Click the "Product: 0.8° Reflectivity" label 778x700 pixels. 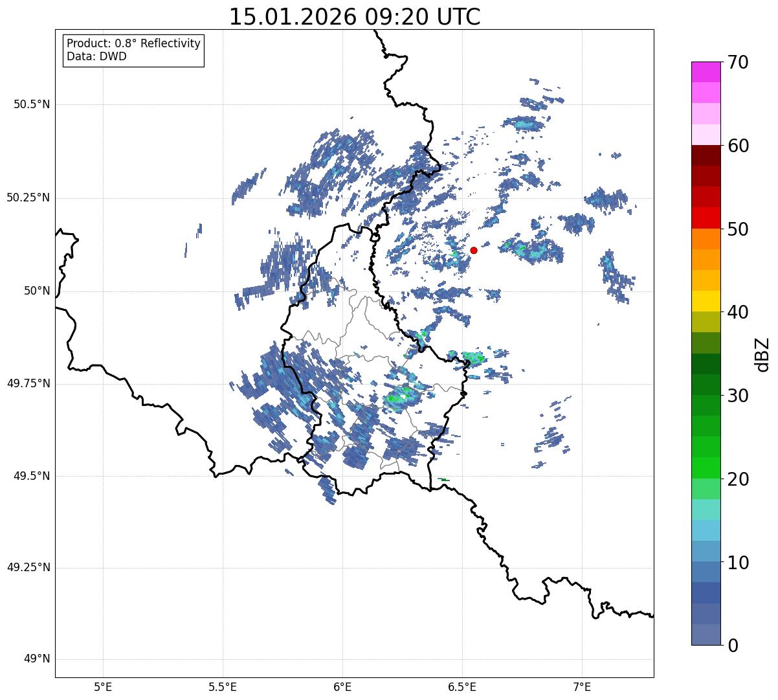pyautogui.click(x=134, y=43)
